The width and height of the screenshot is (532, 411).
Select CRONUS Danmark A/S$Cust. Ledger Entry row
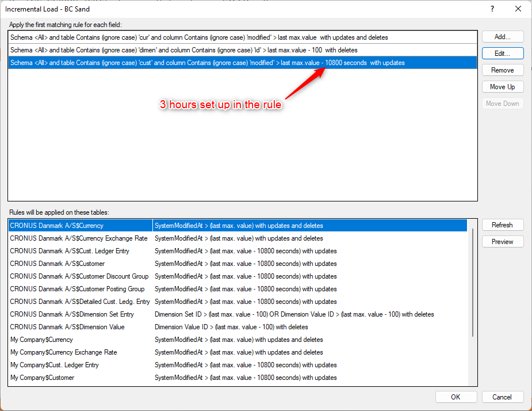pyautogui.click(x=238, y=251)
